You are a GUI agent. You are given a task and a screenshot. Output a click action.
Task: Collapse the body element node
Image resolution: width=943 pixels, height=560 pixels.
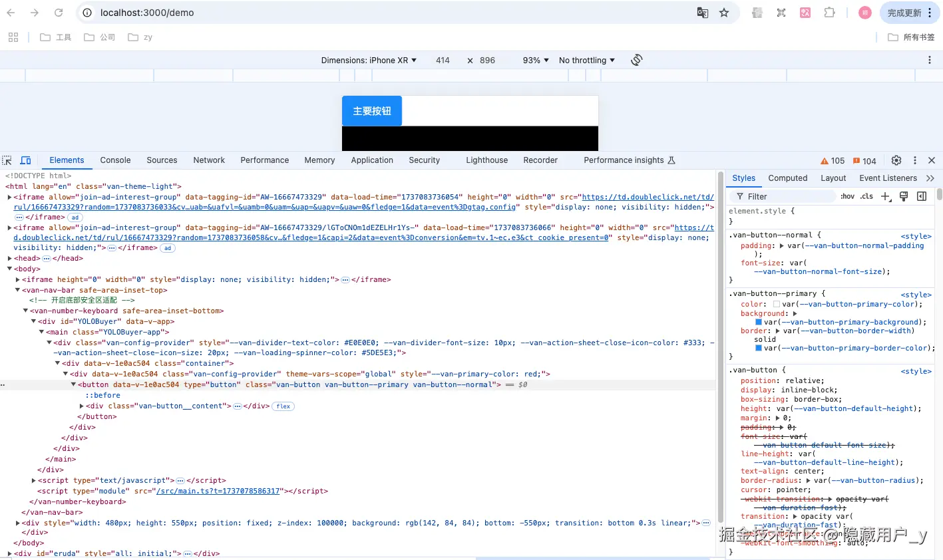click(x=9, y=269)
